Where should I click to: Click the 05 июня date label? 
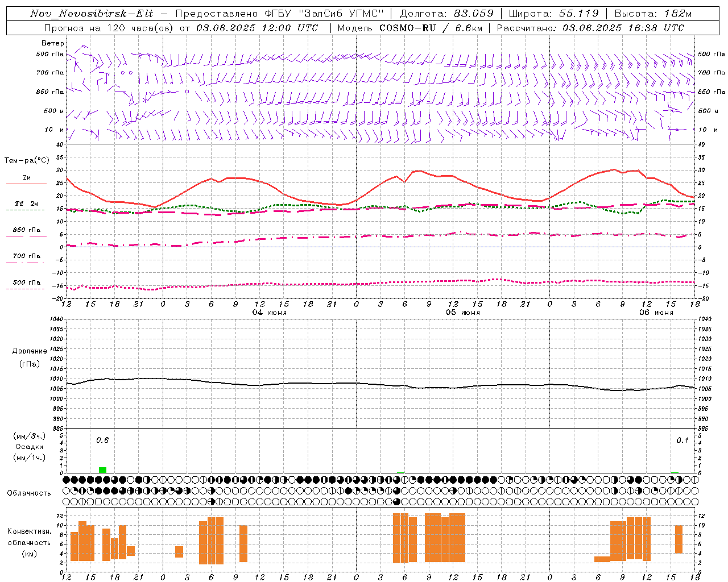point(463,313)
